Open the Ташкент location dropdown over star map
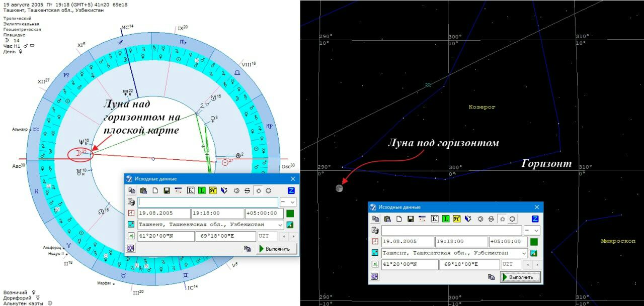 (x=523, y=253)
